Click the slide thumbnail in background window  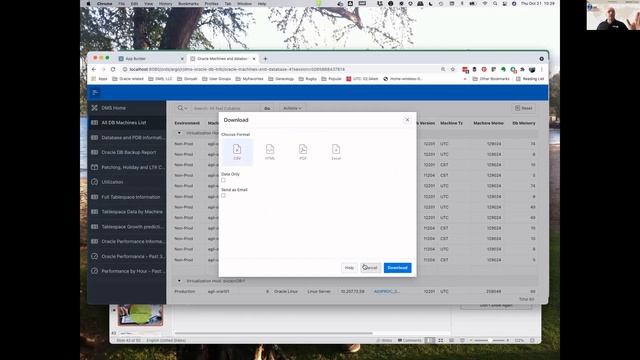[x=140, y=315]
